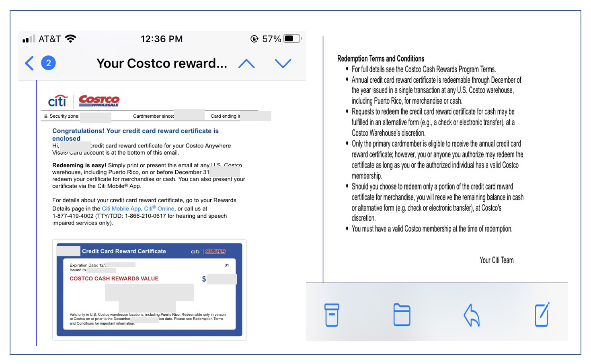Move message using the folder icon
591x364 pixels.
pos(402,315)
